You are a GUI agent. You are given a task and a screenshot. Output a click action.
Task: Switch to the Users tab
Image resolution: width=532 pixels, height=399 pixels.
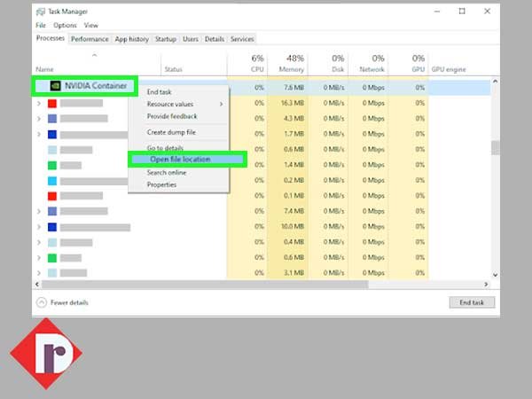[x=191, y=39]
